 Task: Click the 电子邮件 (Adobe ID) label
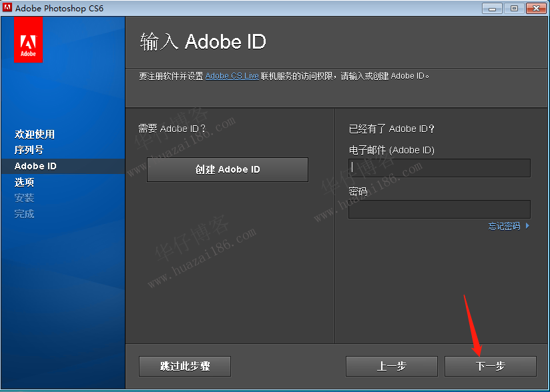(391, 150)
